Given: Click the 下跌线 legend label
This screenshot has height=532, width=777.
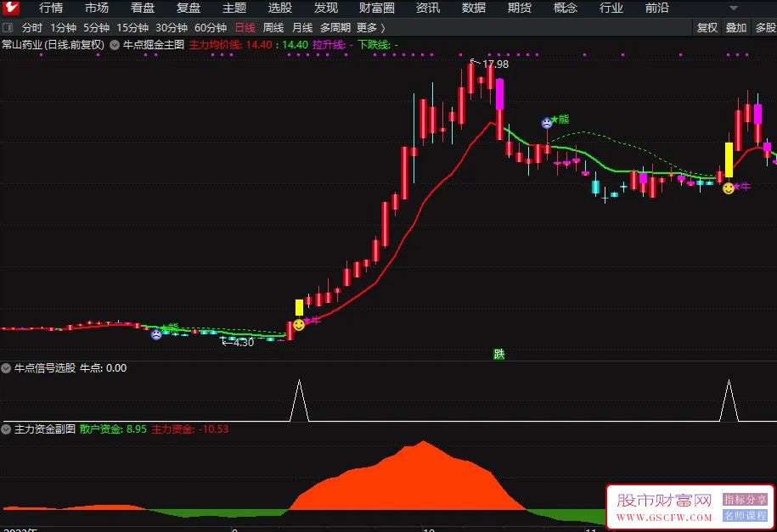Looking at the screenshot, I should [x=374, y=45].
